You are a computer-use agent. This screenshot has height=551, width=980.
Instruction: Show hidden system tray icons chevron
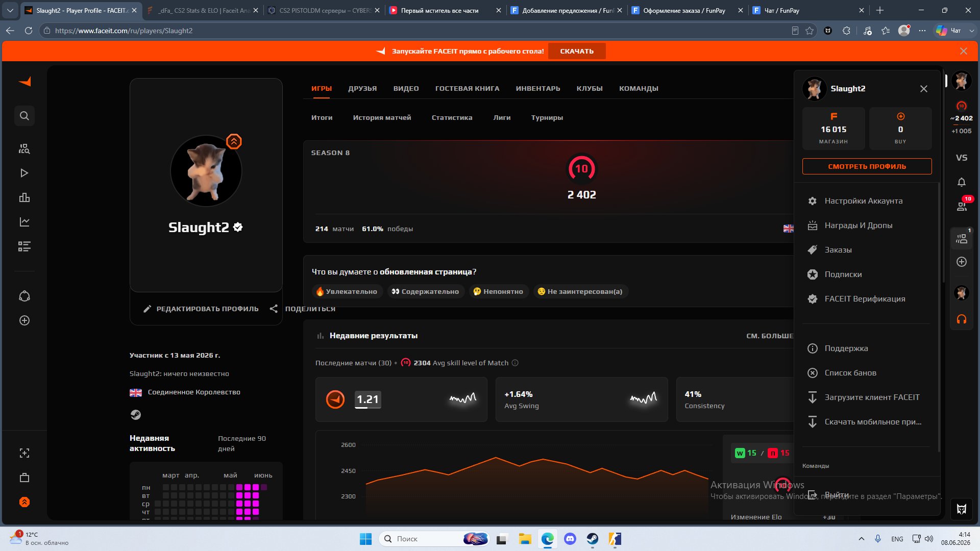tap(862, 539)
